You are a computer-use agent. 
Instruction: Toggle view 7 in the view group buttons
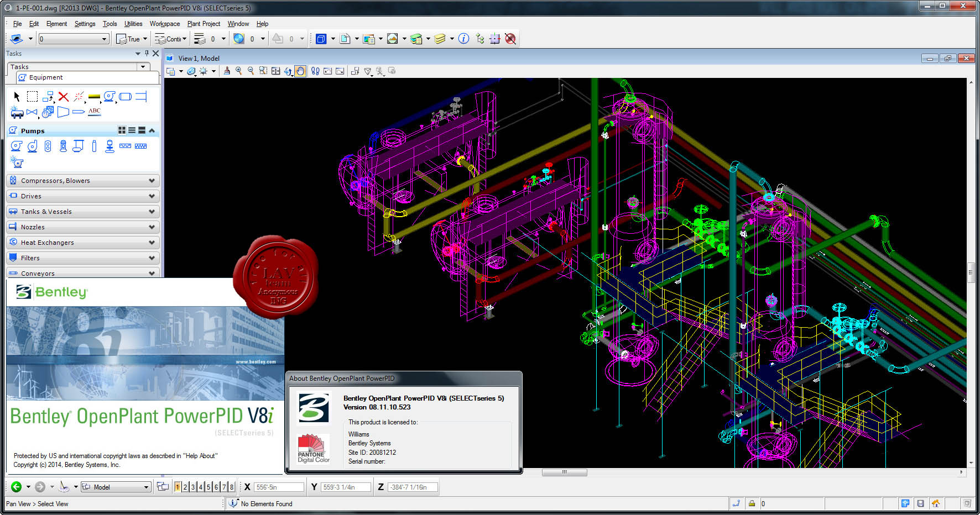pyautogui.click(x=224, y=487)
